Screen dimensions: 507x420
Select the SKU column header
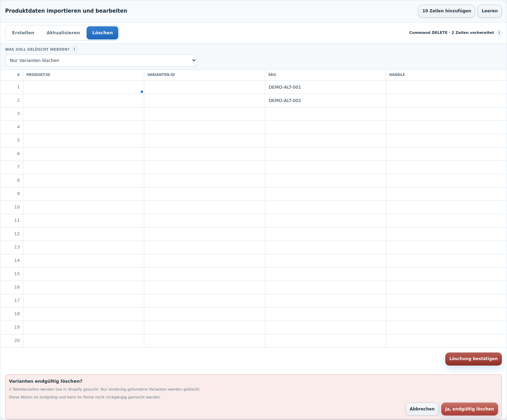tap(325, 75)
